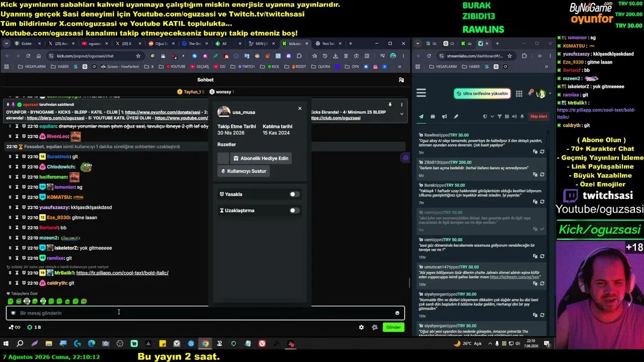
Task: Open Streamlabs notifications bell
Action: [x=530, y=94]
